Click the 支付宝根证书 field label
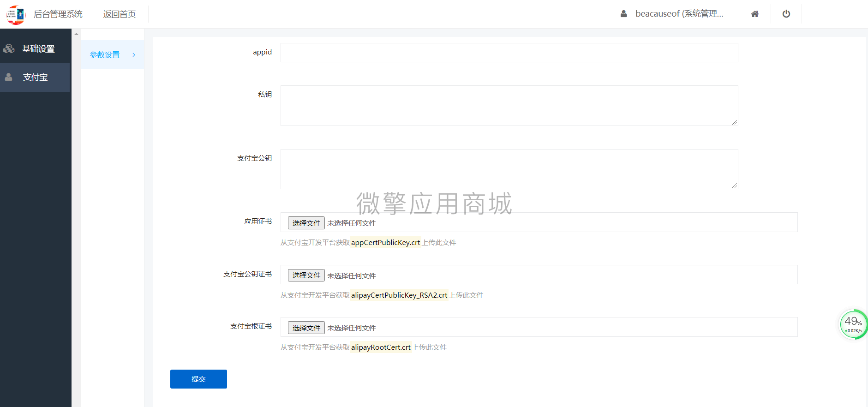This screenshot has width=868, height=407. click(x=251, y=326)
